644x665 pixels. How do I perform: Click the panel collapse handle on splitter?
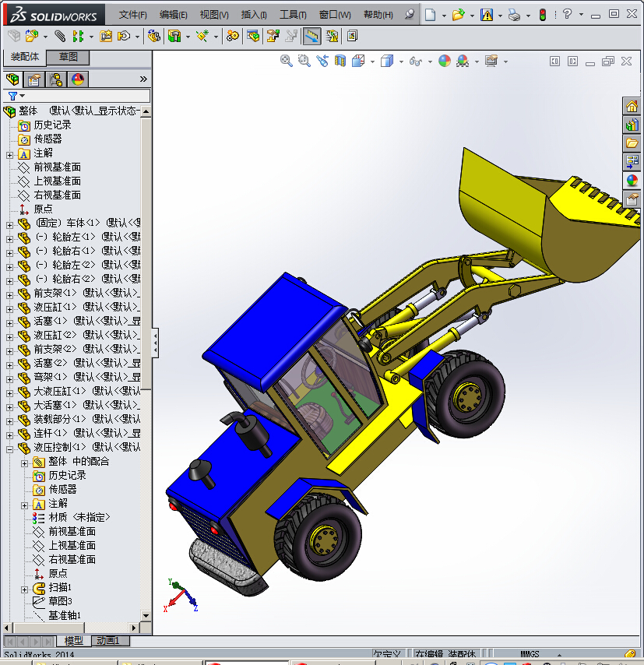point(155,343)
